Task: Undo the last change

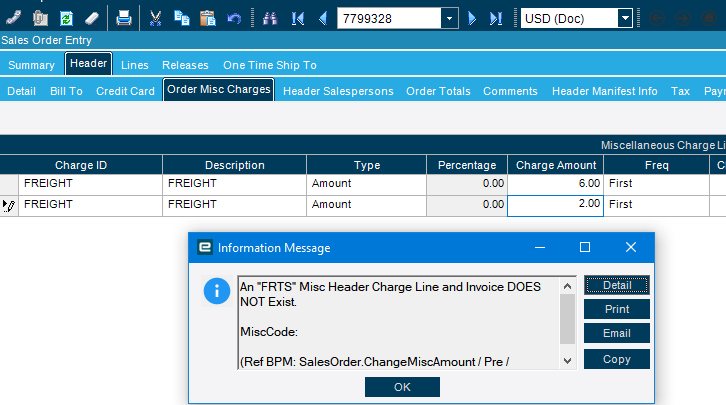Action: (234, 19)
